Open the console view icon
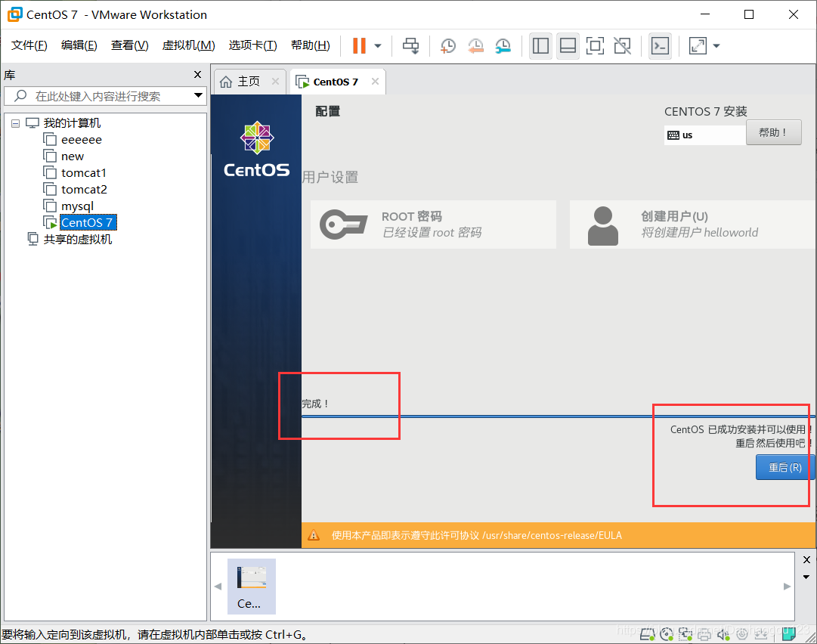The width and height of the screenshot is (817, 644). (x=660, y=46)
